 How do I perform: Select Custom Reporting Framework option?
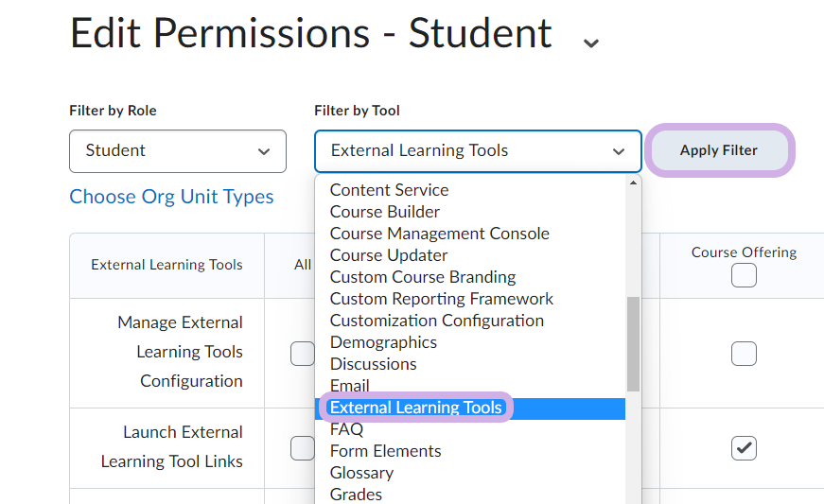click(x=441, y=299)
